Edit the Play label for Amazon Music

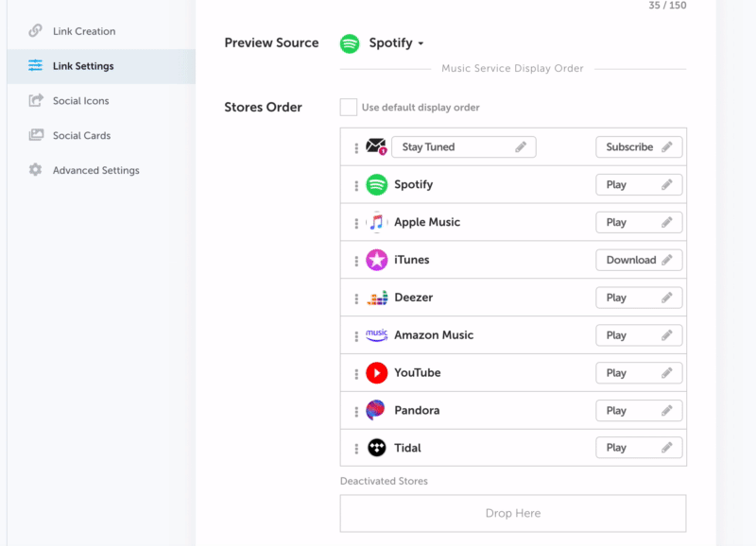(639, 335)
